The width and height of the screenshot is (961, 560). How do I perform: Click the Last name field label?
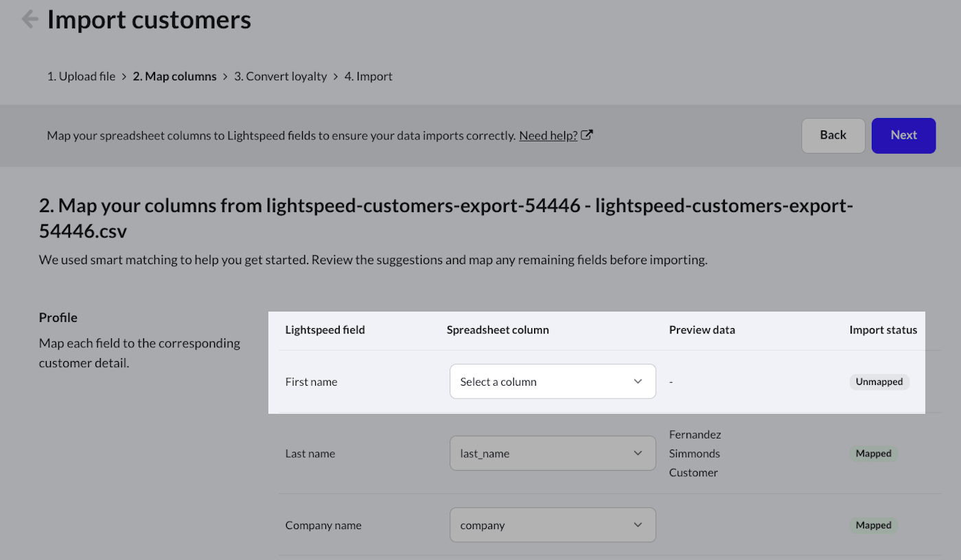coord(310,454)
